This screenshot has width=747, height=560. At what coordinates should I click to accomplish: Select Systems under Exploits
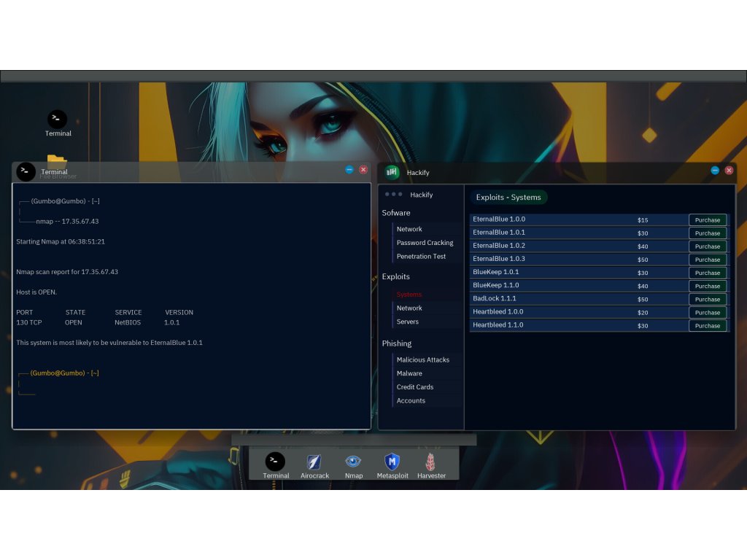pyautogui.click(x=409, y=295)
